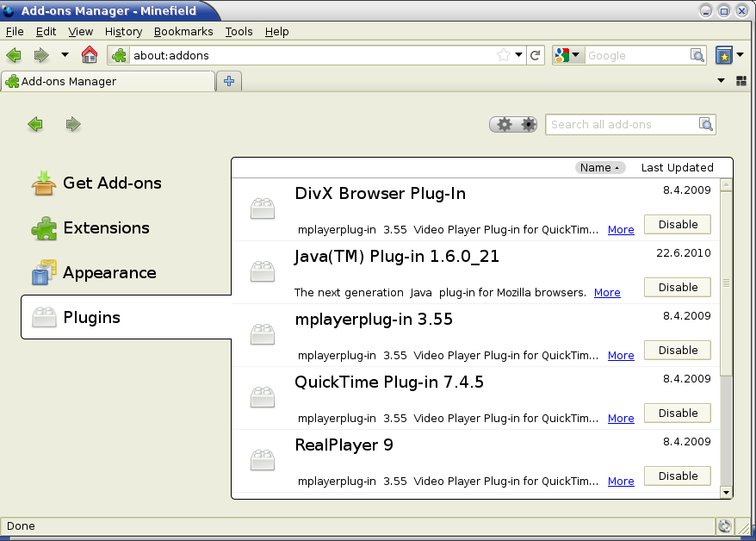Disable the Java(TM) Plug-in 1.6.0_21
Viewport: 756px width, 541px height.
(678, 288)
